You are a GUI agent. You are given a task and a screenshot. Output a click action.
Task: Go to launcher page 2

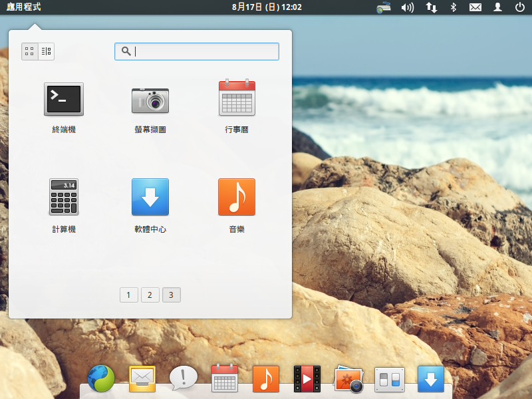tap(150, 295)
